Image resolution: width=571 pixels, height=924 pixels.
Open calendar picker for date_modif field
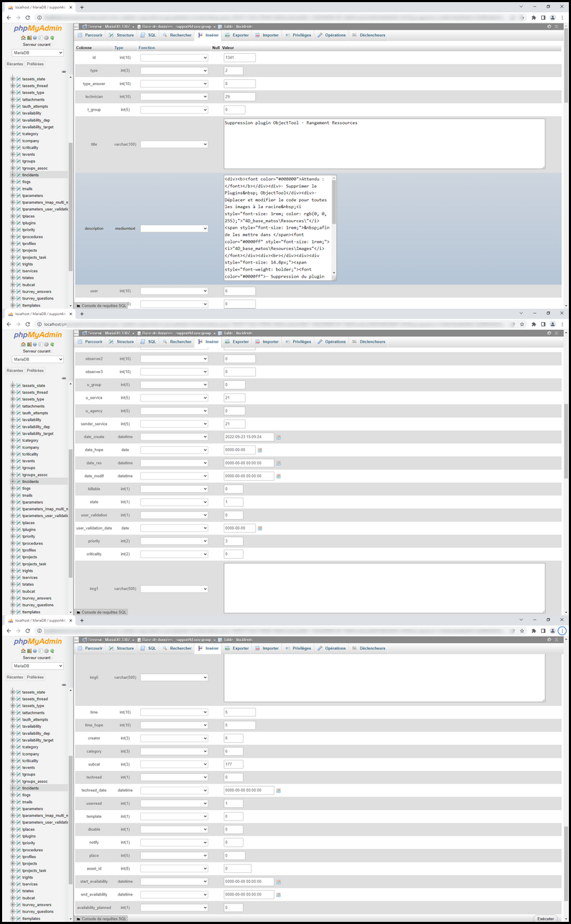(278, 476)
